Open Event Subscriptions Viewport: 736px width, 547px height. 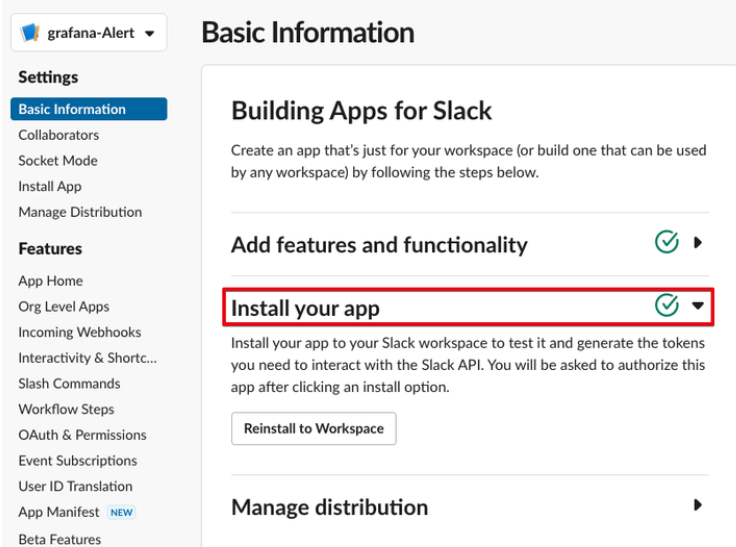coord(78,461)
